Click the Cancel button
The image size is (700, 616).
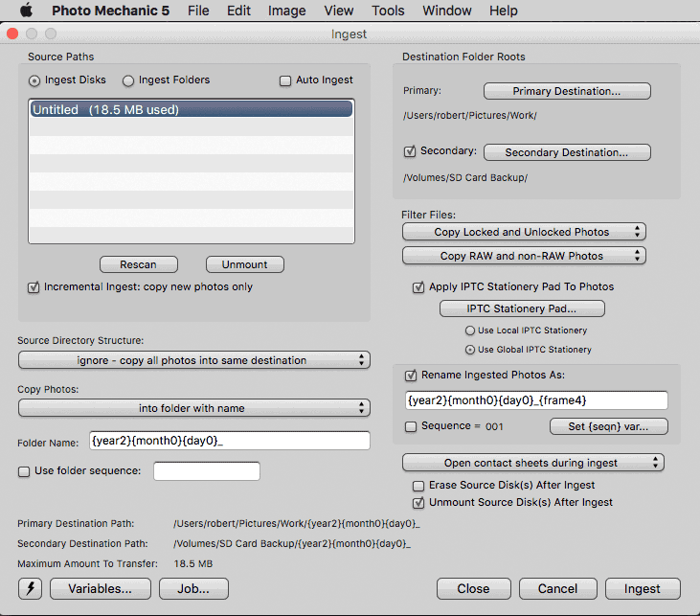click(558, 589)
